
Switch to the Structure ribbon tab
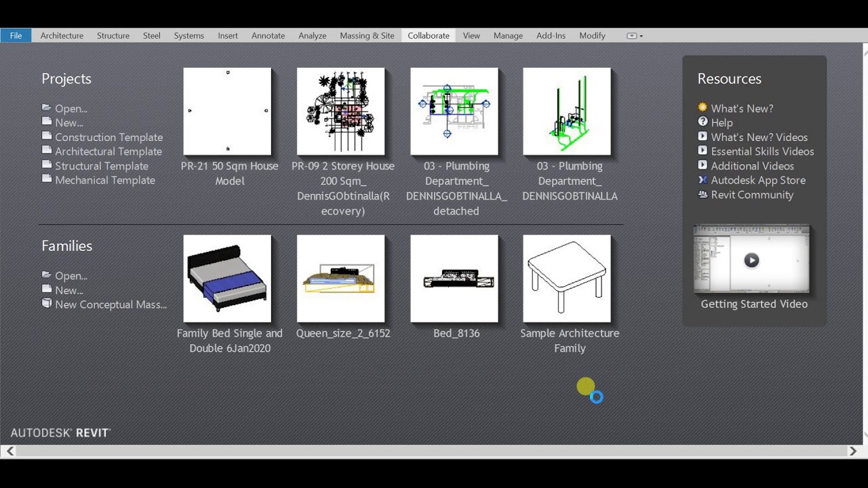tap(113, 35)
